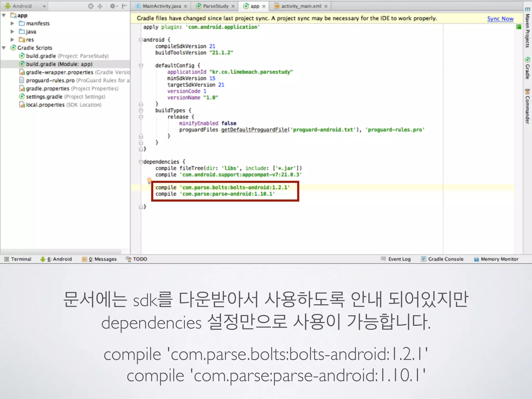Fold the defaultConfig block
Image resolution: width=532 pixels, height=399 pixels.
tap(141, 65)
